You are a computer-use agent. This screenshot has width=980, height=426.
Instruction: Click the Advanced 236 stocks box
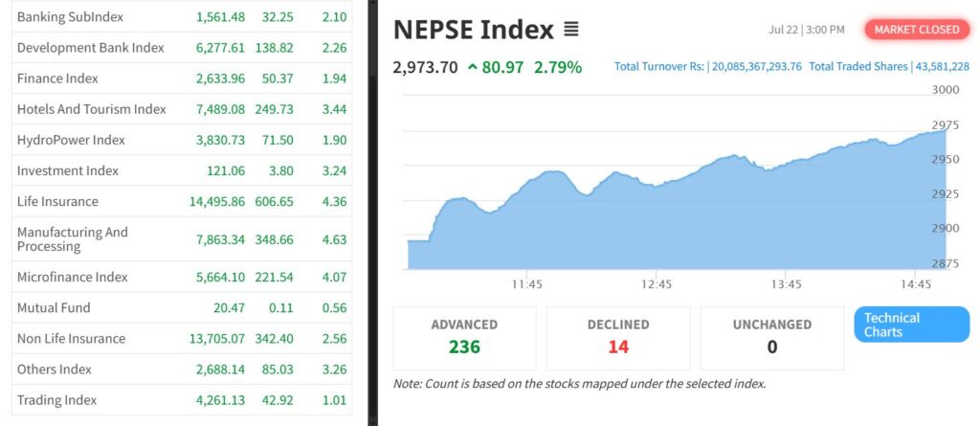tap(464, 337)
